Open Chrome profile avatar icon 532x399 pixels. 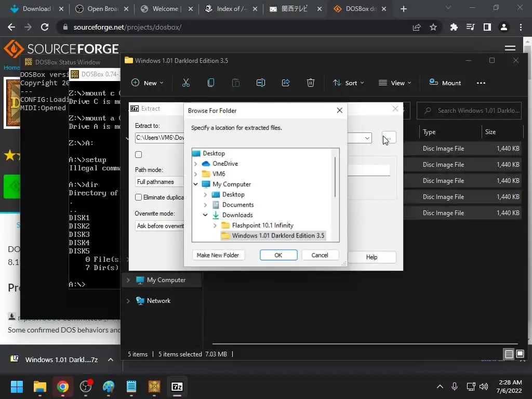tap(504, 27)
